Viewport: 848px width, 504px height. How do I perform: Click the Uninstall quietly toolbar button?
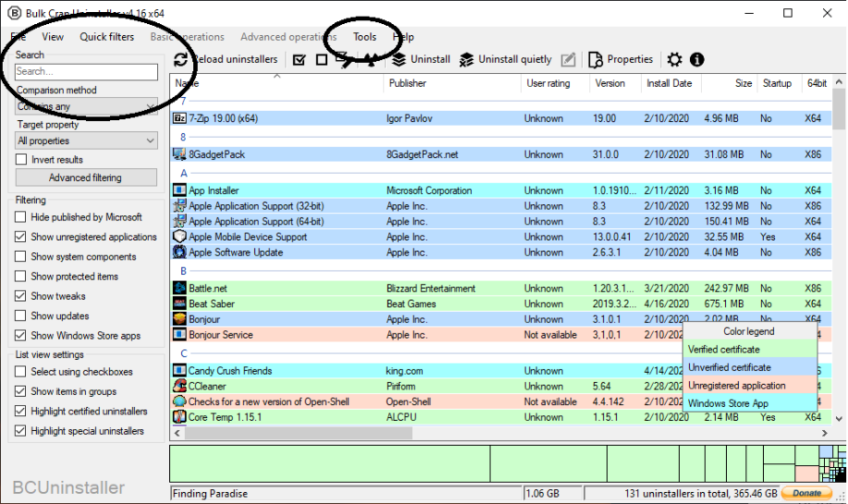[505, 59]
